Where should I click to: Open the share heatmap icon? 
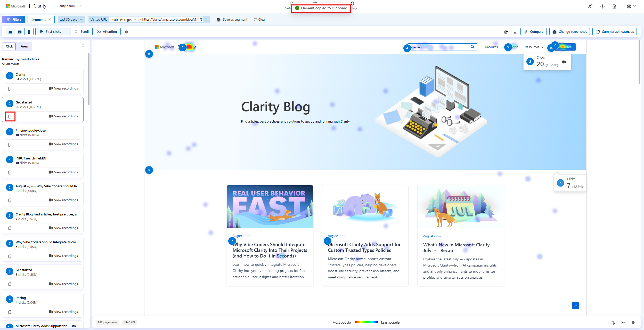click(506, 31)
